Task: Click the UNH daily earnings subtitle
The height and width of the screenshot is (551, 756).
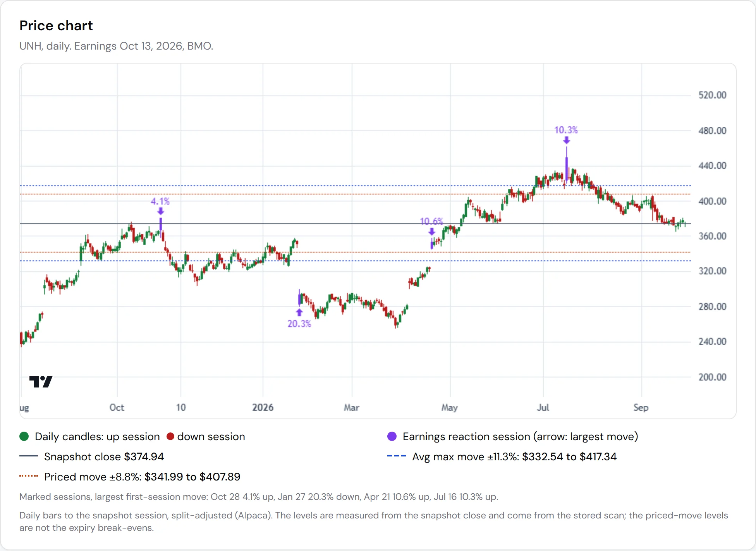Action: (x=116, y=46)
